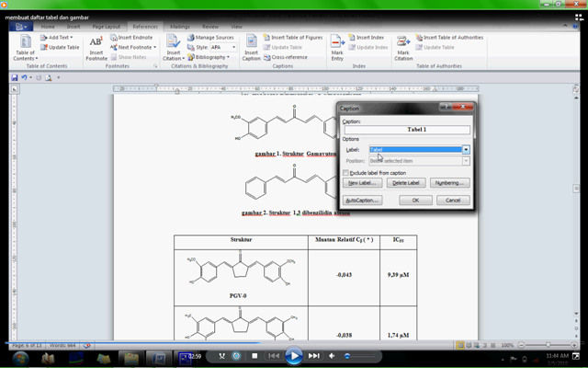Image resolution: width=588 pixels, height=368 pixels.
Task: Click Insert Table of Figures
Action: [293, 38]
